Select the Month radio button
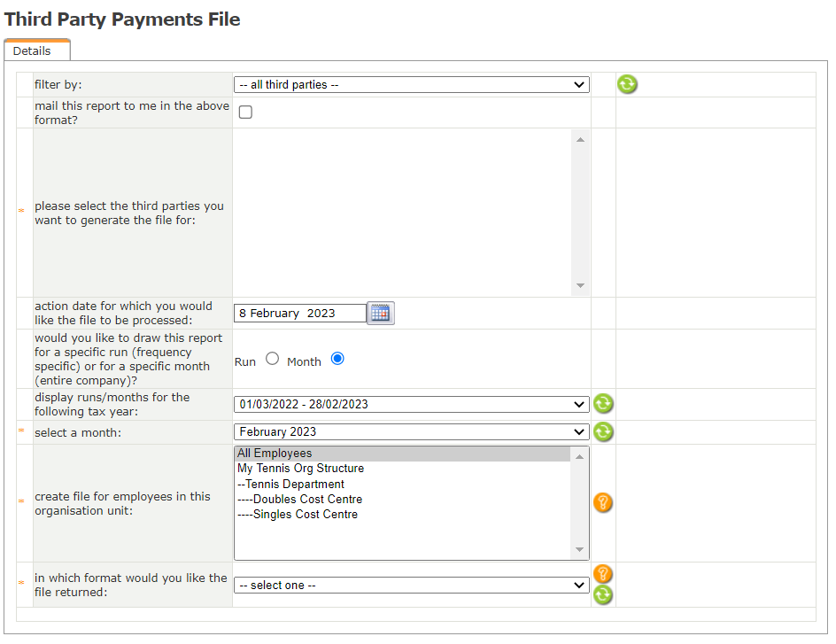 tap(337, 359)
